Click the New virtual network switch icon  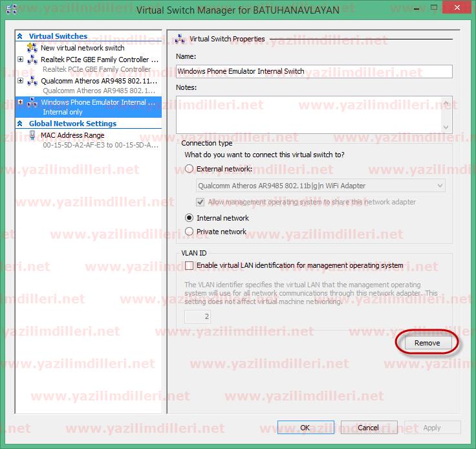pyautogui.click(x=32, y=48)
